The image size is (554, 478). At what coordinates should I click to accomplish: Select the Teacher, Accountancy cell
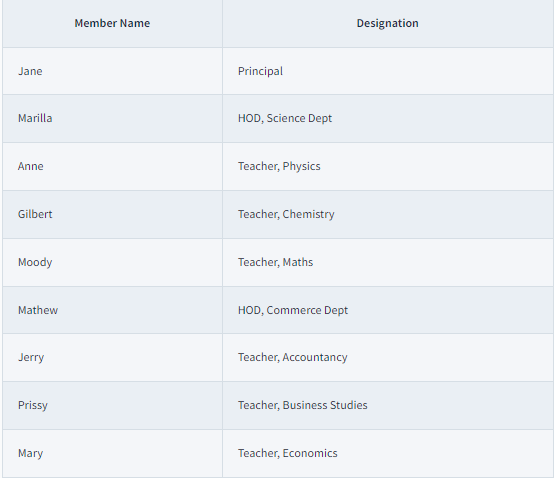388,358
